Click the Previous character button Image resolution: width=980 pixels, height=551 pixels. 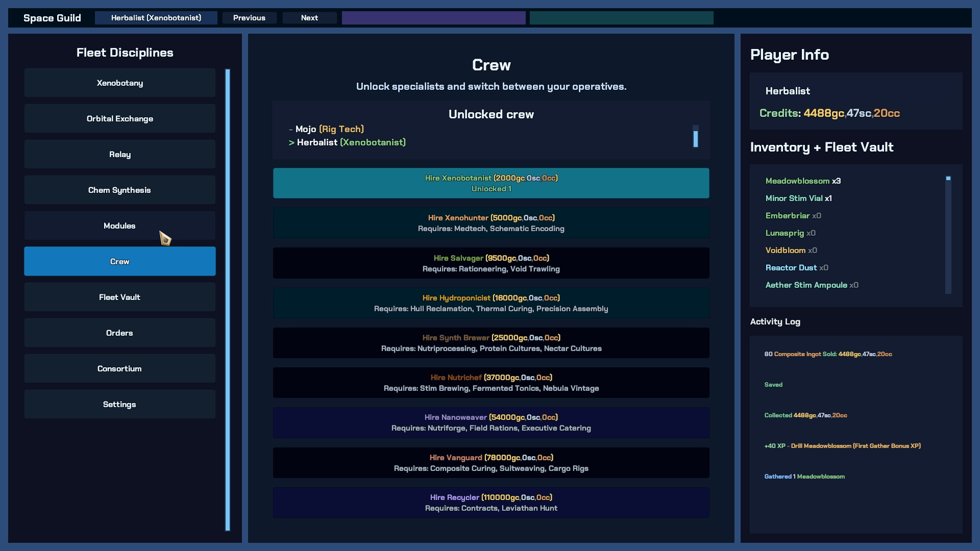[x=249, y=18]
